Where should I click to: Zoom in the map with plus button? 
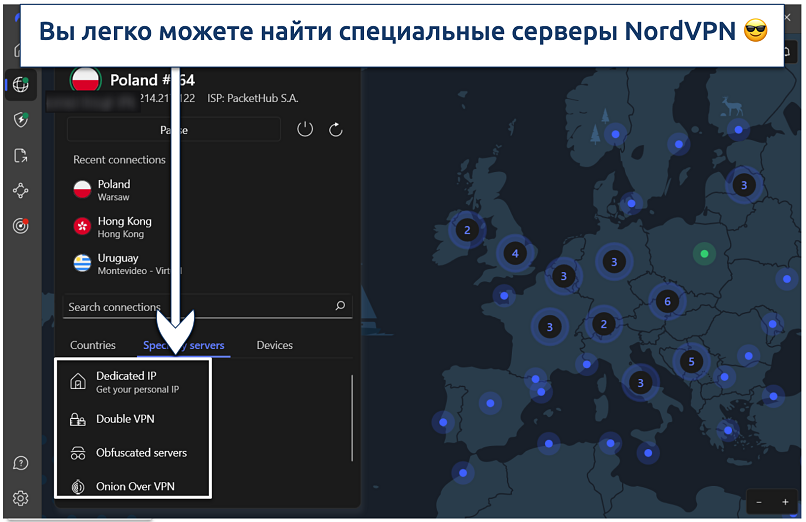pyautogui.click(x=785, y=502)
